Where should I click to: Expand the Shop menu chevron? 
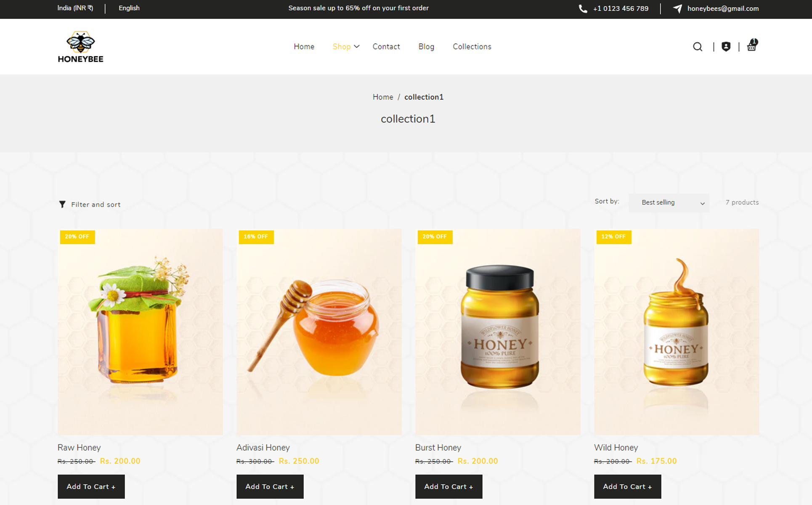click(357, 46)
